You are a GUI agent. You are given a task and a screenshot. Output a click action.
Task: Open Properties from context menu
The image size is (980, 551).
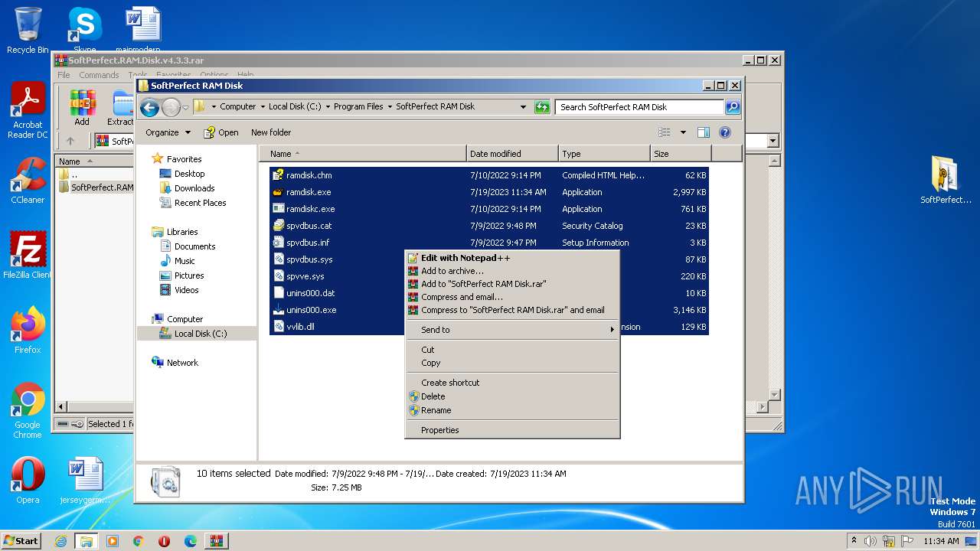pos(511,430)
